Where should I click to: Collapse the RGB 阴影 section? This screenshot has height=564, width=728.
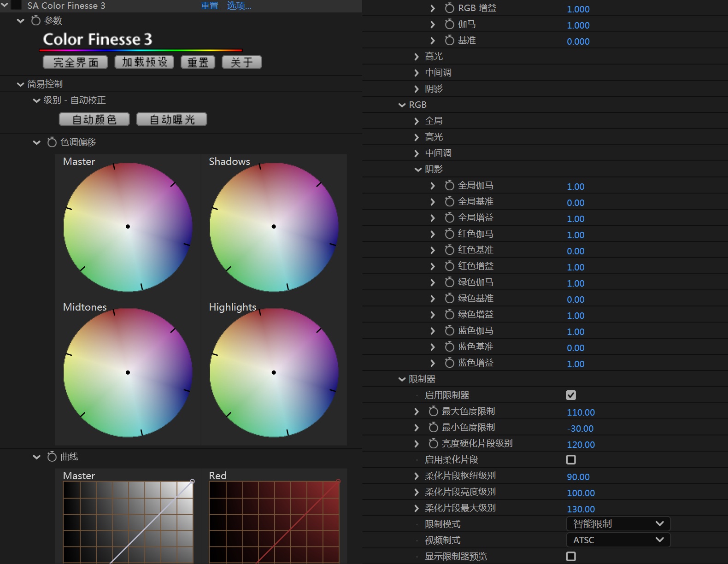tap(418, 170)
